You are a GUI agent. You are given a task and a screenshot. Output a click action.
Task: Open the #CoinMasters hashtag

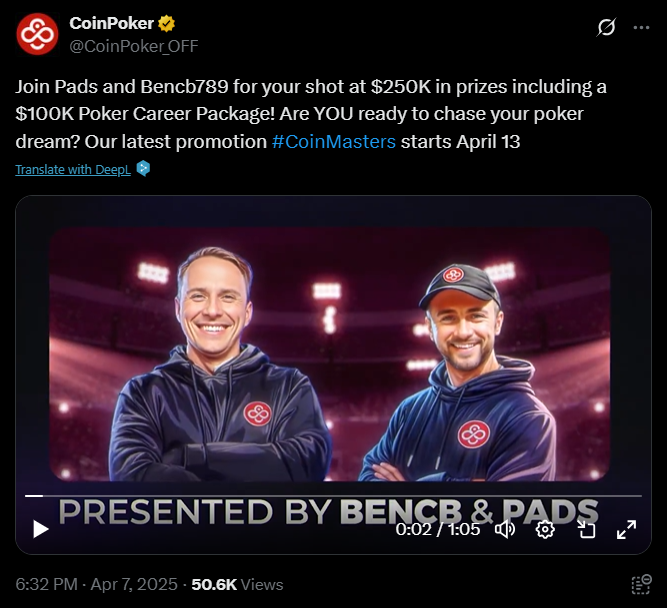click(x=334, y=142)
